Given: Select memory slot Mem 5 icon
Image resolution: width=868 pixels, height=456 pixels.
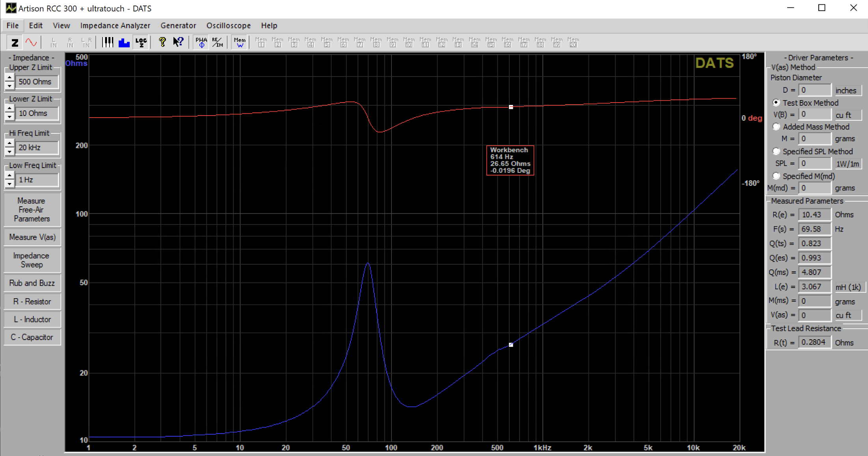Looking at the screenshot, I should [x=327, y=42].
